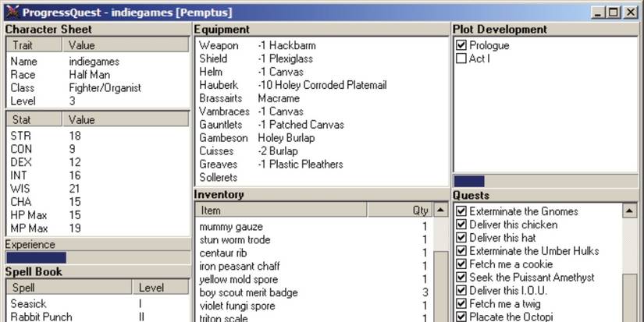The image size is (644, 322).
Task: Select the Rabbit Punch spell
Action: [x=41, y=317]
